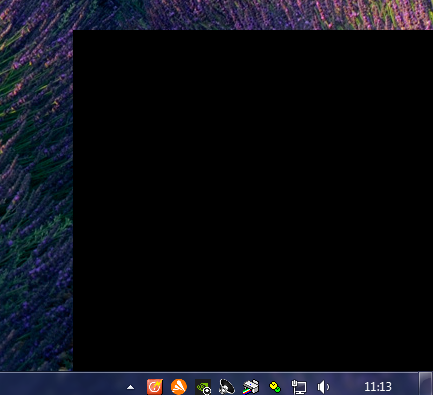437x396 pixels.
Task: Open the red speedometer booster tray icon
Action: point(155,387)
